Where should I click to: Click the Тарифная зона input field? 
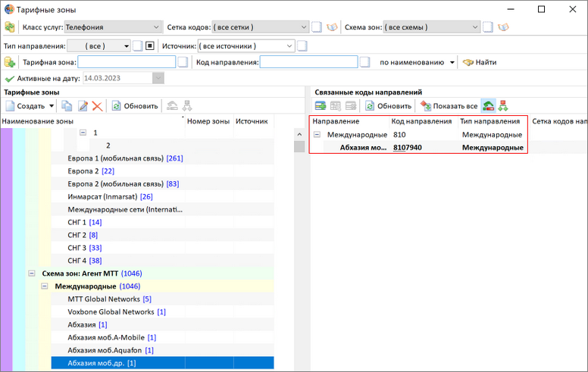click(x=127, y=62)
